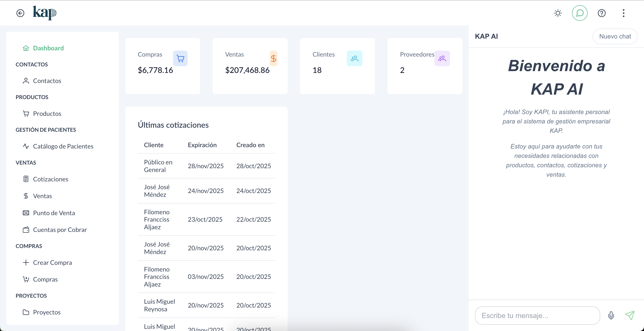The image size is (644, 331).
Task: Click the Cuentas por Cobrar wallet icon
Action: 26,229
